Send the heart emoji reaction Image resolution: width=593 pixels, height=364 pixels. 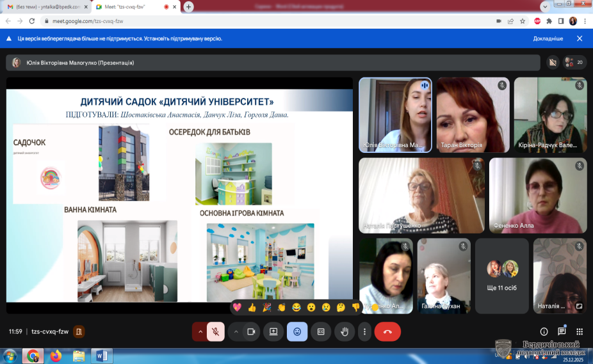pos(236,308)
